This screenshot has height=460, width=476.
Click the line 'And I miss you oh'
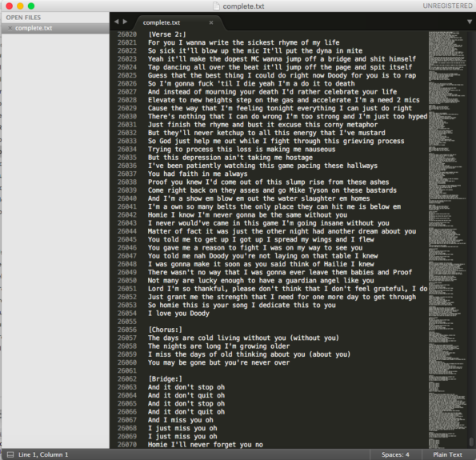click(x=181, y=420)
